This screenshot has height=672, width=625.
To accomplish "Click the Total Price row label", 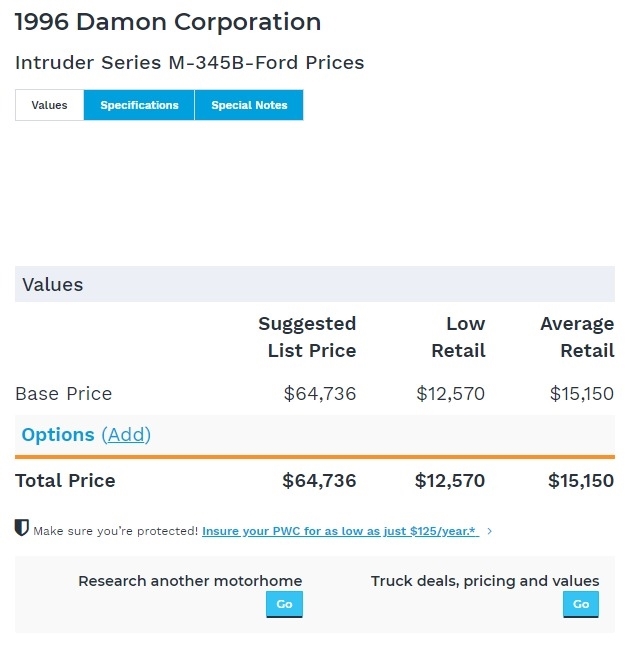I will click(x=65, y=481).
